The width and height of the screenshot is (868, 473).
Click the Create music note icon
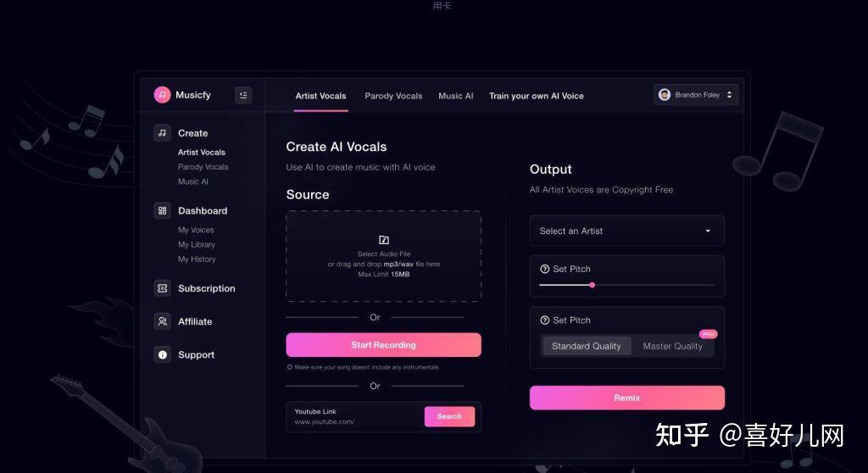tap(162, 133)
